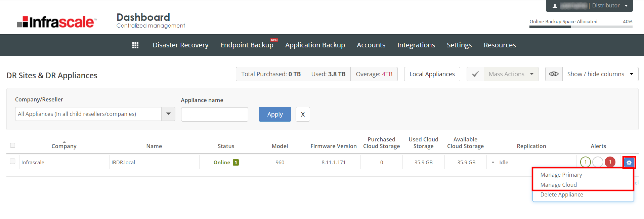This screenshot has height=219, width=644.
Task: Click the Local Appliances button
Action: click(x=432, y=74)
